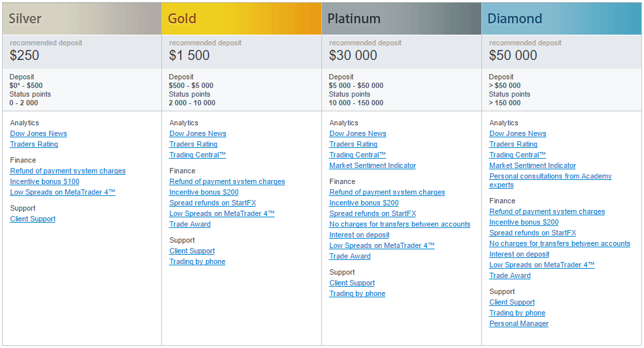Screen dimensions: 644x348
Task: Click Incentive bonus $200 in Platinum column
Action: coord(363,203)
